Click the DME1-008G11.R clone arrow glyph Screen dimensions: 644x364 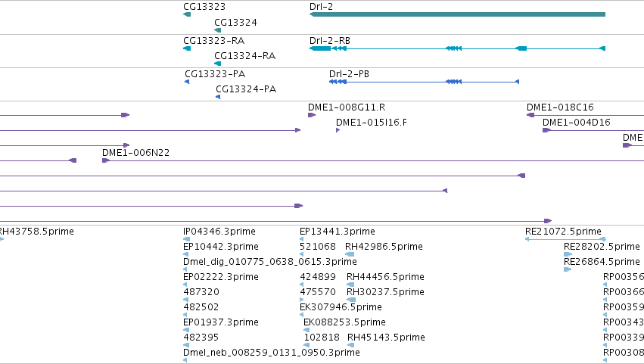[312, 115]
